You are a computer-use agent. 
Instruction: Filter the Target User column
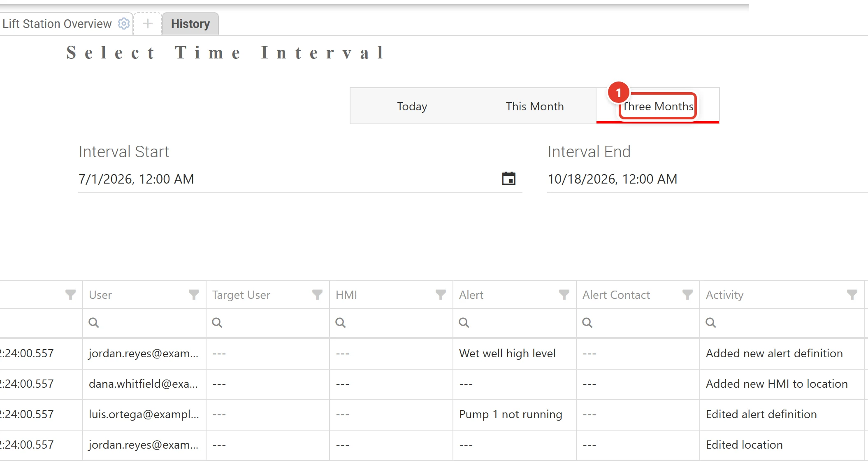(x=317, y=295)
